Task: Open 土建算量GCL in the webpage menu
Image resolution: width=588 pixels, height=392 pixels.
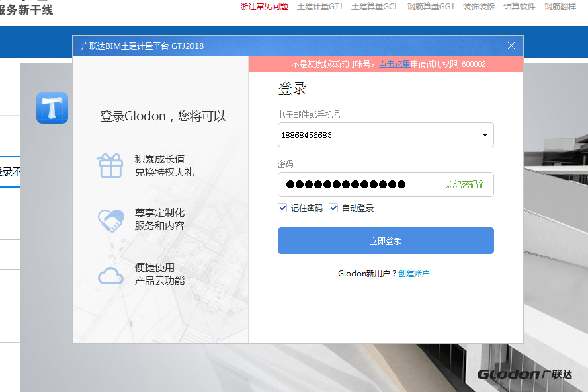Action: pos(374,7)
